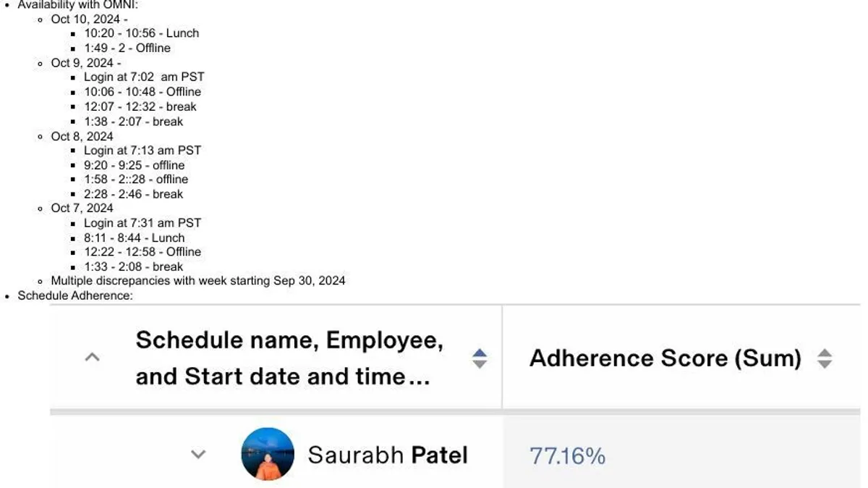Sort the Schedule name column
This screenshot has height=488, width=868.
coord(479,358)
